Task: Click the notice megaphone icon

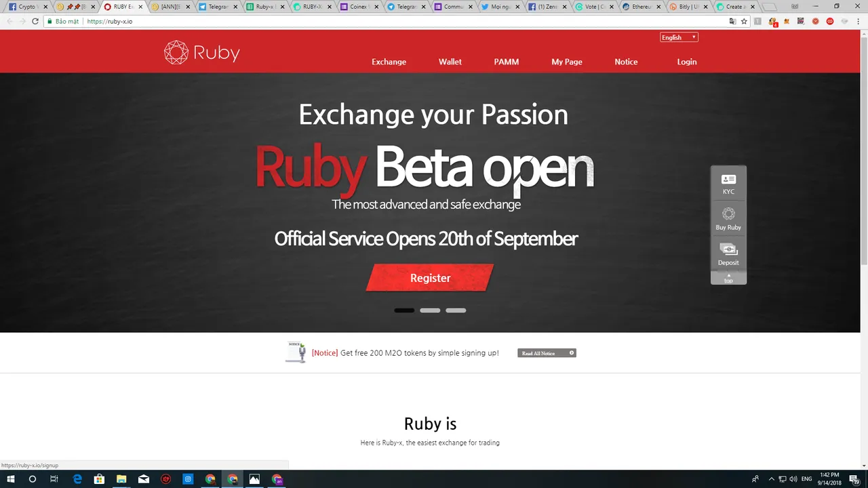Action: 296,352
